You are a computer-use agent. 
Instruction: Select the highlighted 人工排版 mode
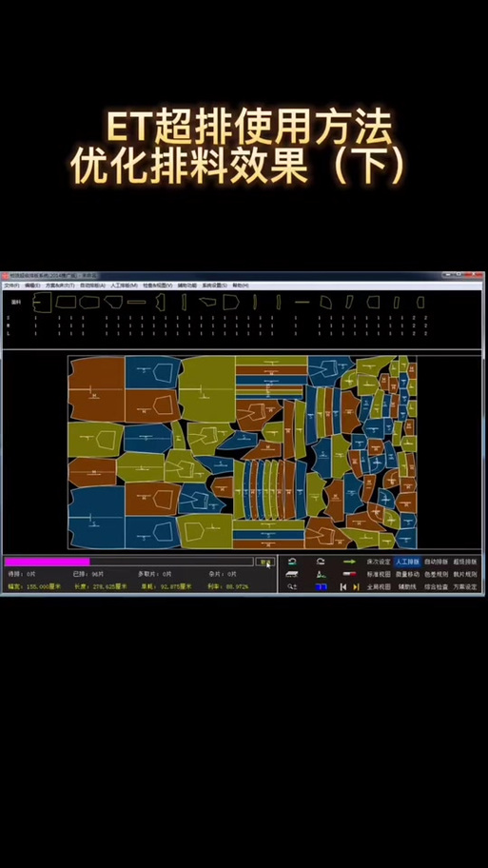point(407,562)
